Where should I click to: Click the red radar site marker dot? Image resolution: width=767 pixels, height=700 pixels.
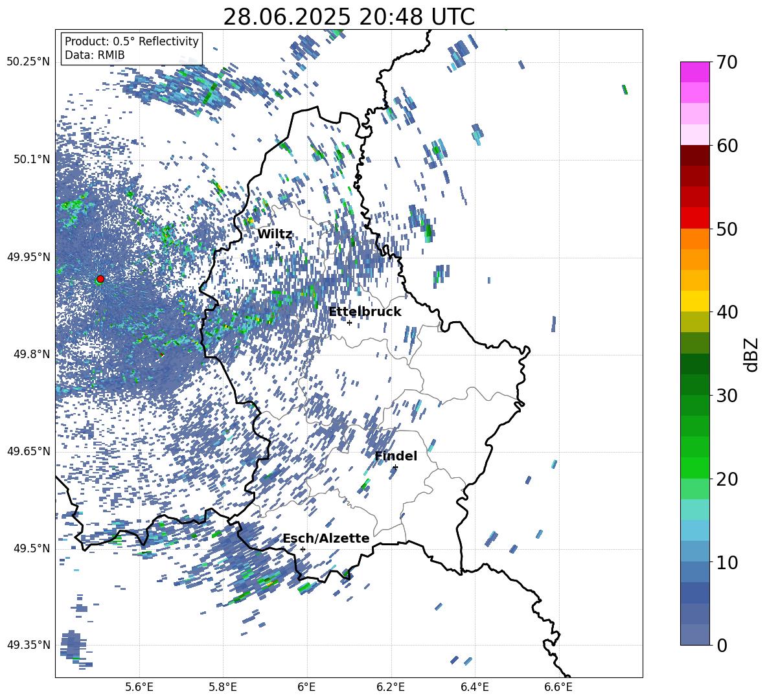pos(100,279)
